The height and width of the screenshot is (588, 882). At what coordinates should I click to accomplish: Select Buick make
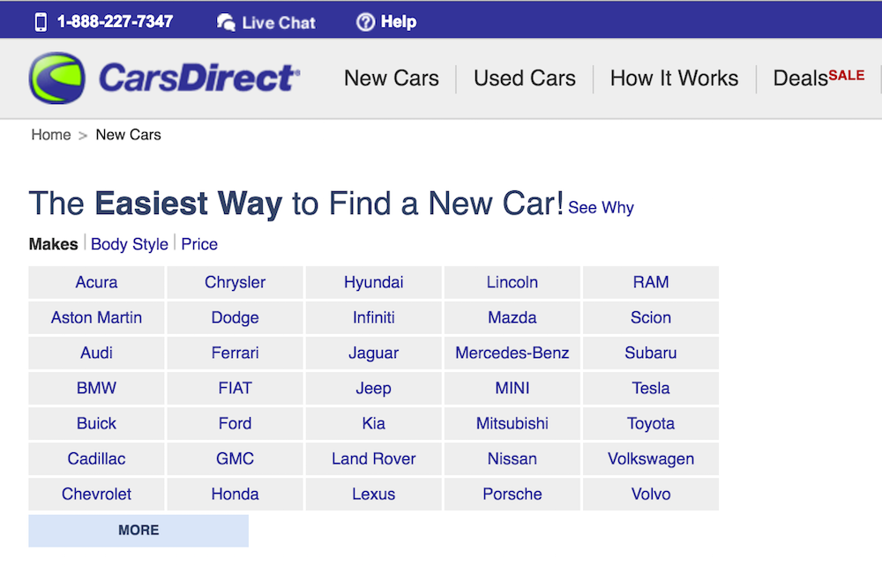pos(96,423)
